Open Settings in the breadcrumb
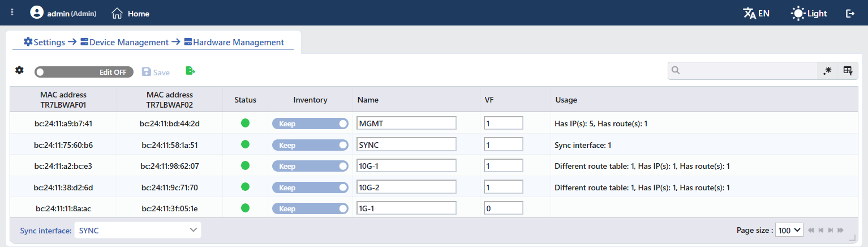Viewport: 868px width, 247px height. 44,42
